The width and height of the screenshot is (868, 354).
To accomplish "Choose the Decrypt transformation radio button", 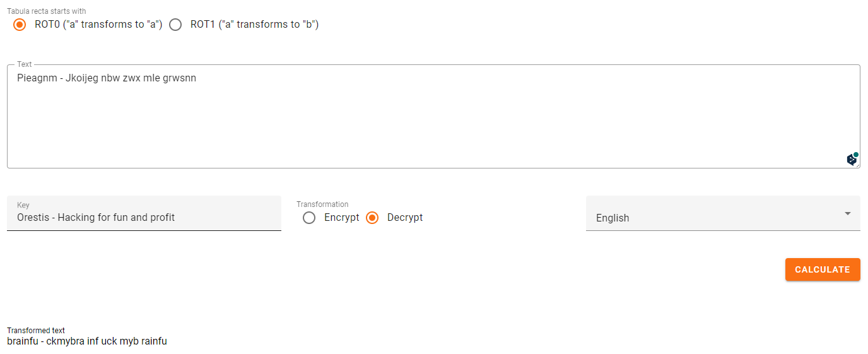I will [x=372, y=218].
